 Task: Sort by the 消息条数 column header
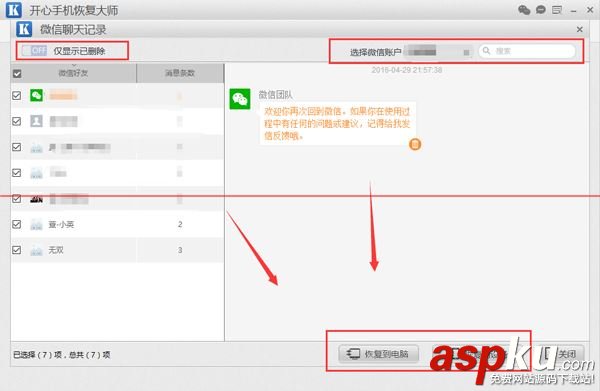click(180, 73)
